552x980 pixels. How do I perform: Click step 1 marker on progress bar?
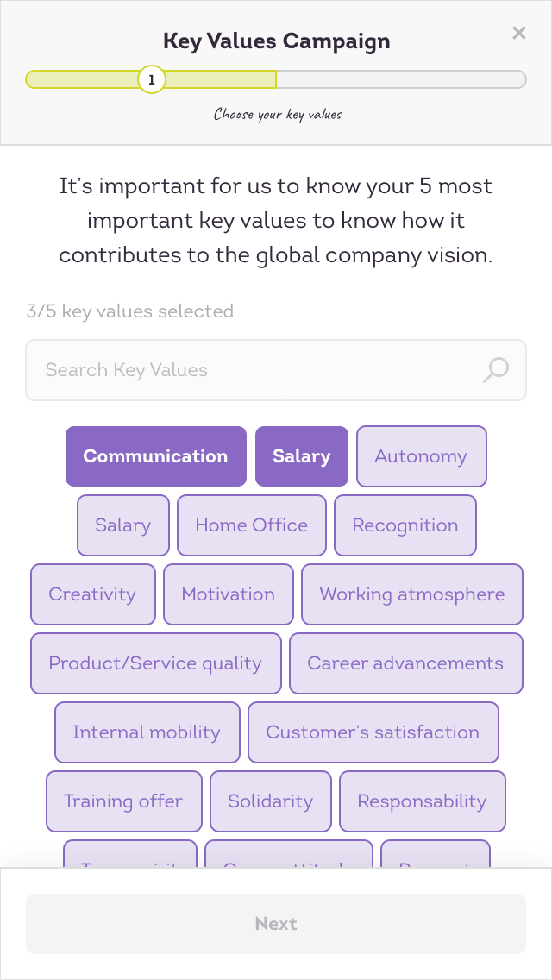click(152, 79)
